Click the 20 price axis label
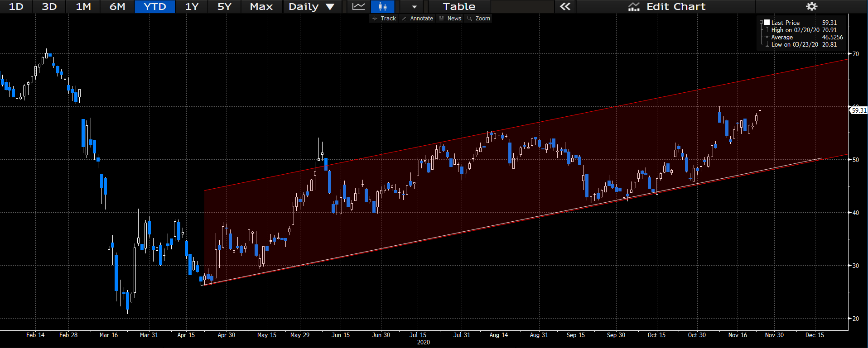This screenshot has width=868, height=348. (x=855, y=319)
